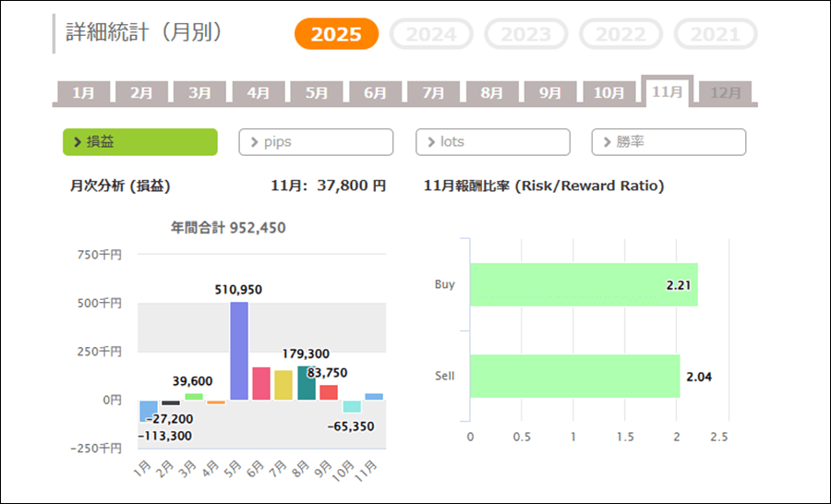831x504 pixels.
Task: Switch analysis to pips view
Action: 316,142
